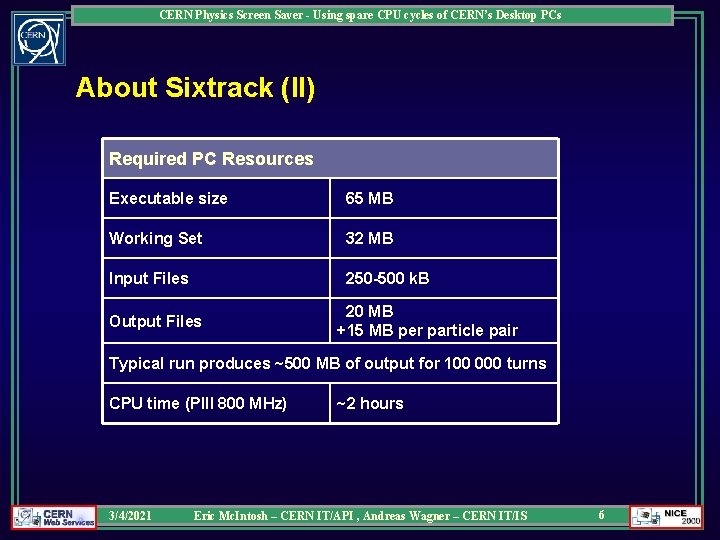Image resolution: width=720 pixels, height=540 pixels.
Task: Click the Executable size label cell
Action: 216,198
